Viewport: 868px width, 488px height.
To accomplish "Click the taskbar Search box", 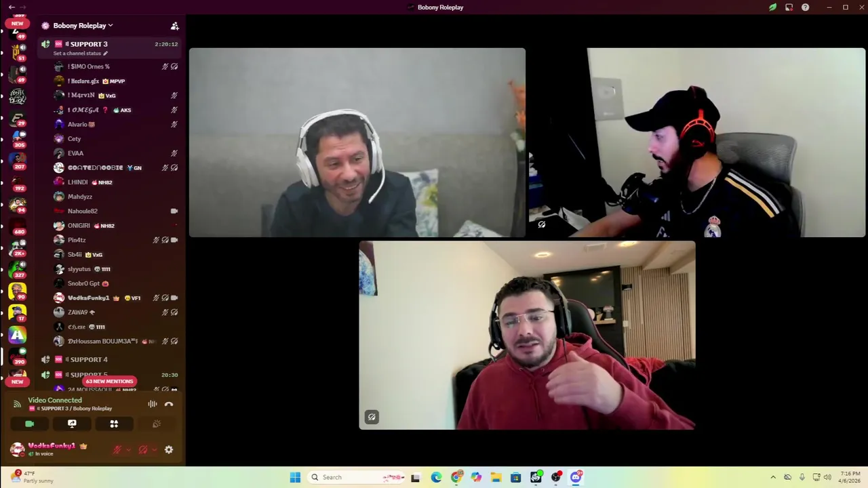I will (357, 477).
